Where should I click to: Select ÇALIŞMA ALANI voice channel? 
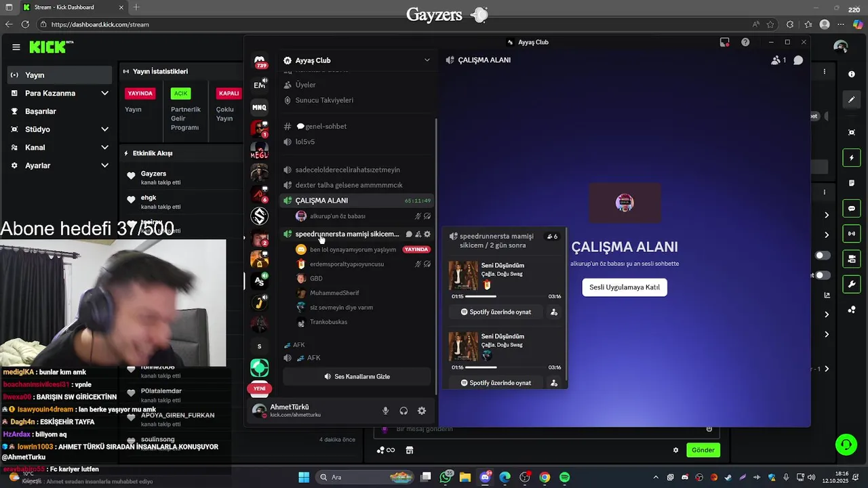coord(357,201)
